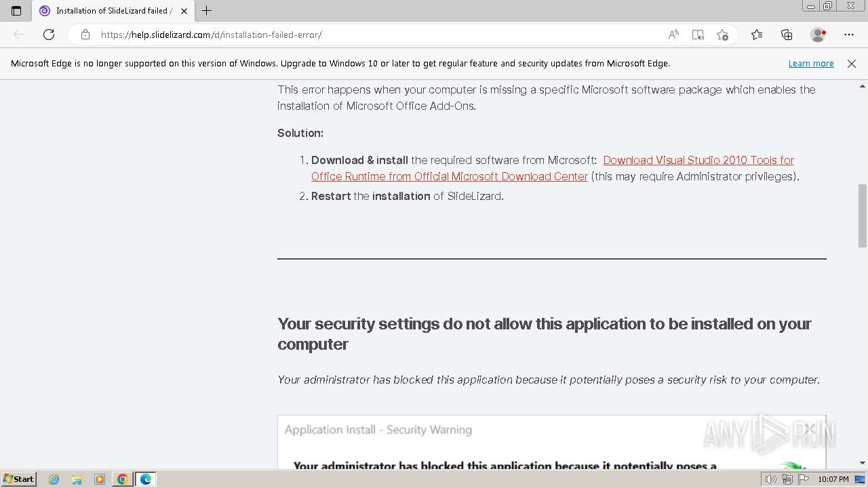
Task: Click the page scrollbar down arrow
Action: click(x=863, y=463)
